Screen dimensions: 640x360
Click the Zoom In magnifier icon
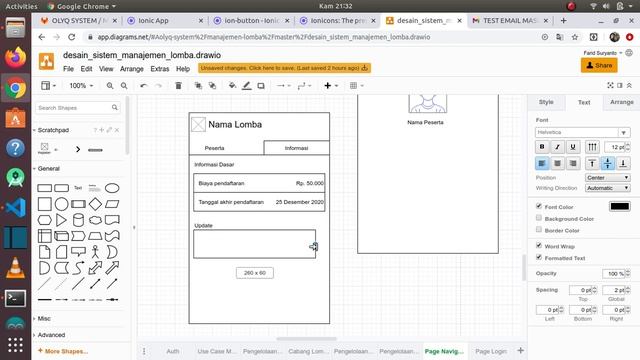110,86
